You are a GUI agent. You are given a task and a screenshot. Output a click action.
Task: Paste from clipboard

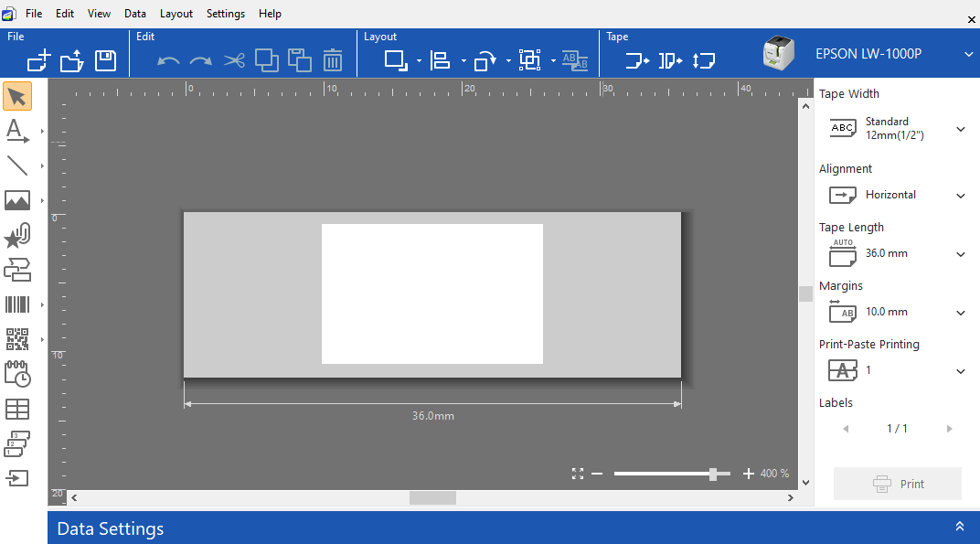click(300, 60)
